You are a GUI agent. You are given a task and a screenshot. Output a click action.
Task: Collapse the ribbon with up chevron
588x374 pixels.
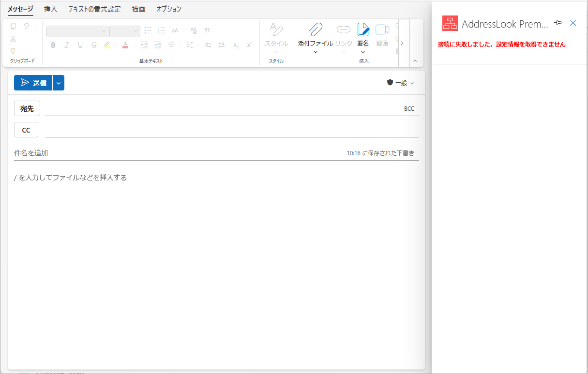tap(415, 60)
